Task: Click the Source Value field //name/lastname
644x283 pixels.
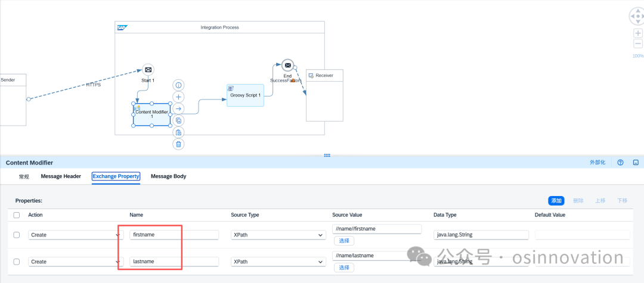Action: [x=377, y=256]
